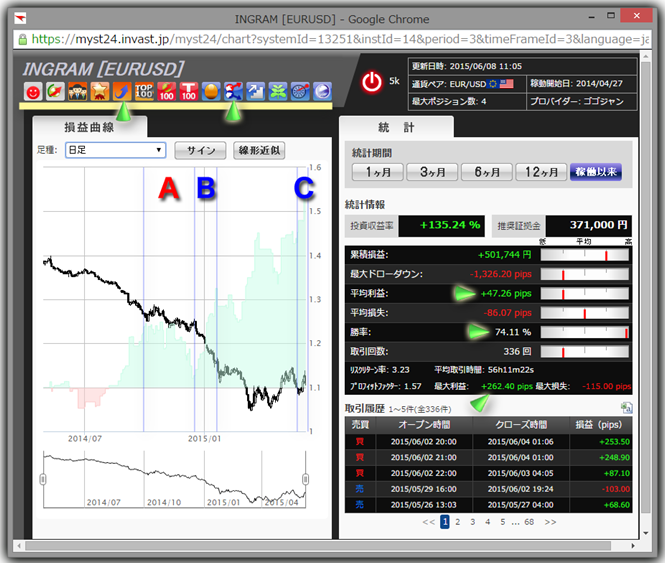Image resolution: width=665 pixels, height=563 pixels.
Task: Open the 足種 timeframe dropdown
Action: tap(115, 150)
